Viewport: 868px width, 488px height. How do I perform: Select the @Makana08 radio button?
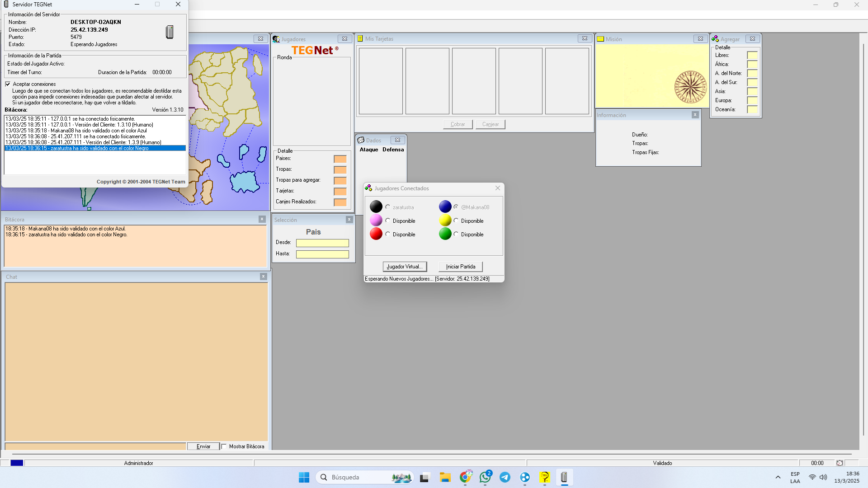[x=456, y=207]
